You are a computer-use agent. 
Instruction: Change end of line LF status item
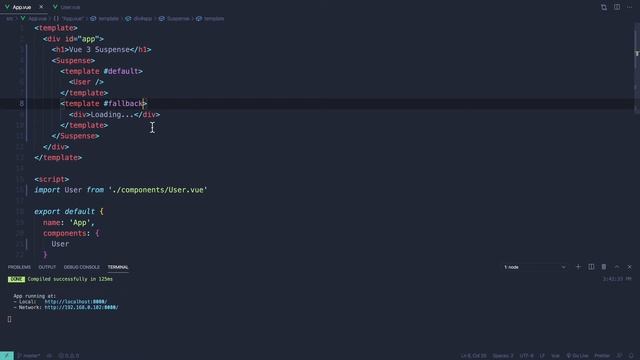pos(542,356)
